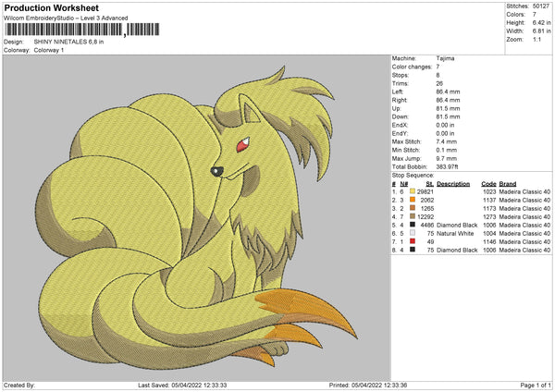Click 'Last Saved: 05/04/2022 12:33:33' footer
This screenshot has height=392, width=555.
(182, 385)
